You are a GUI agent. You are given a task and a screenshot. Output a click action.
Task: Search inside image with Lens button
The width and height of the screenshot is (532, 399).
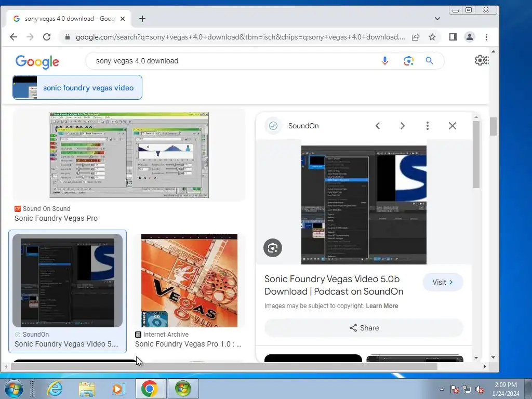click(273, 248)
